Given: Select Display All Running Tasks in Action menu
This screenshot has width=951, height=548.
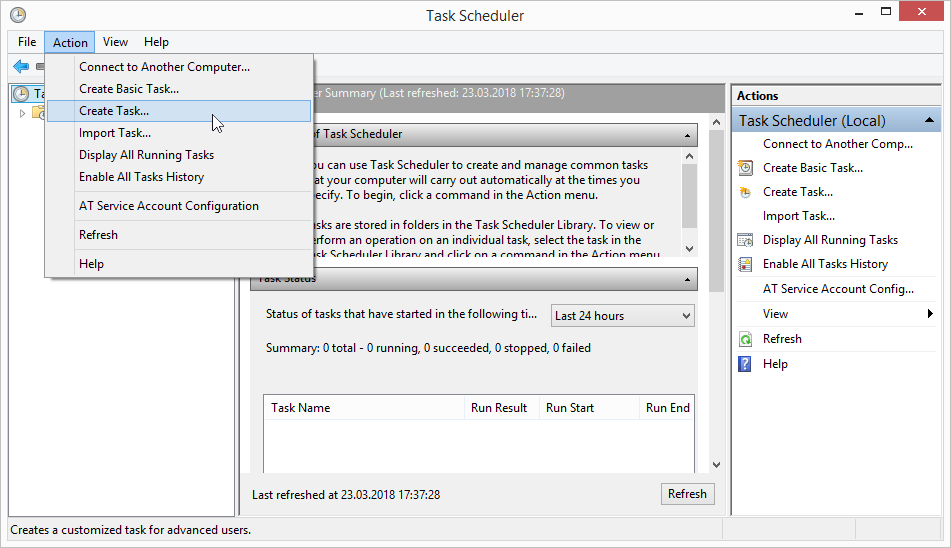Looking at the screenshot, I should tap(179, 155).
